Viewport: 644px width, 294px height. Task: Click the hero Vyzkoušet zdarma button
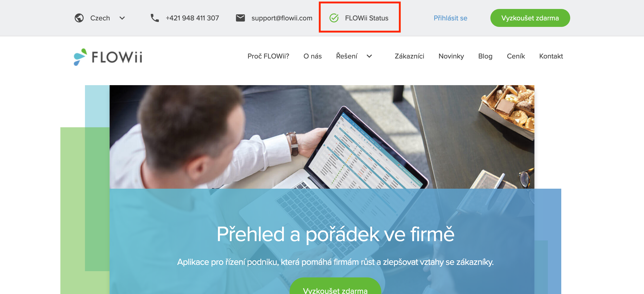[x=335, y=287]
